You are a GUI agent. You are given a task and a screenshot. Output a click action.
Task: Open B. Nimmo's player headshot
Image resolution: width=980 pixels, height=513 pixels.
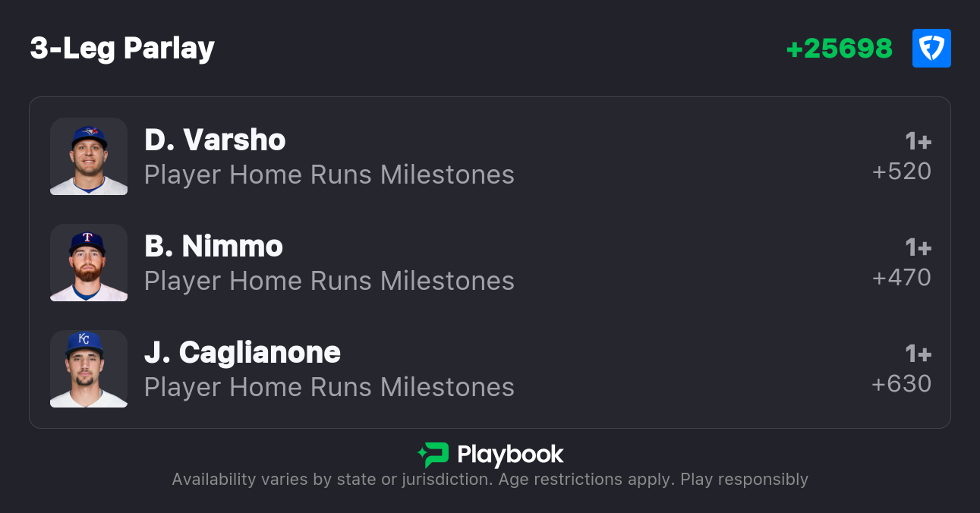(x=89, y=263)
